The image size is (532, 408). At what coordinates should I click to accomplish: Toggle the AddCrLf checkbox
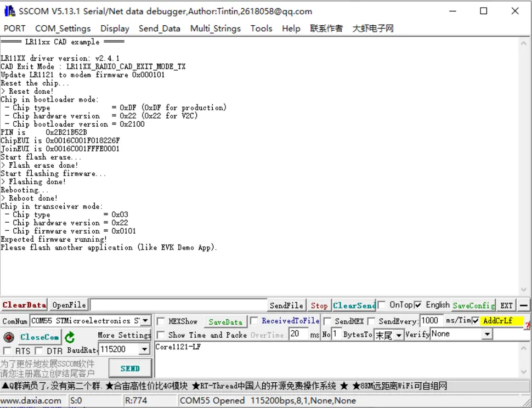tap(476, 321)
